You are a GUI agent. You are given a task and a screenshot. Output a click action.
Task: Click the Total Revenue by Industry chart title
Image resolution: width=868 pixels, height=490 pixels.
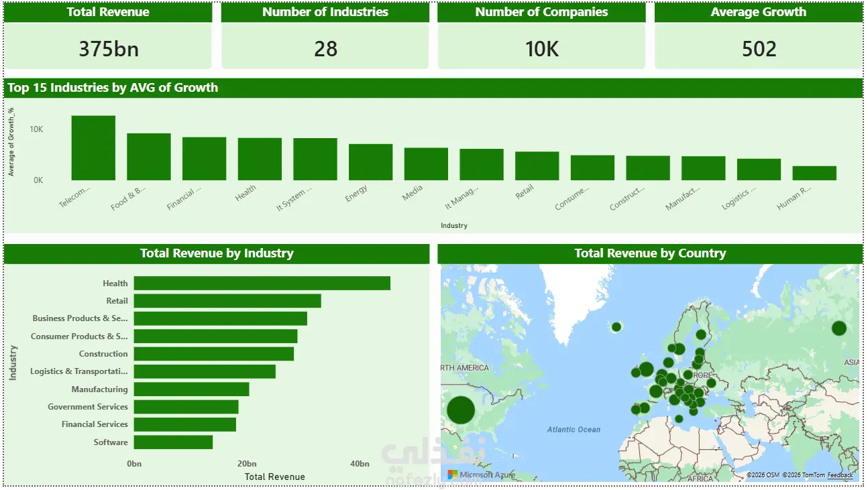217,253
